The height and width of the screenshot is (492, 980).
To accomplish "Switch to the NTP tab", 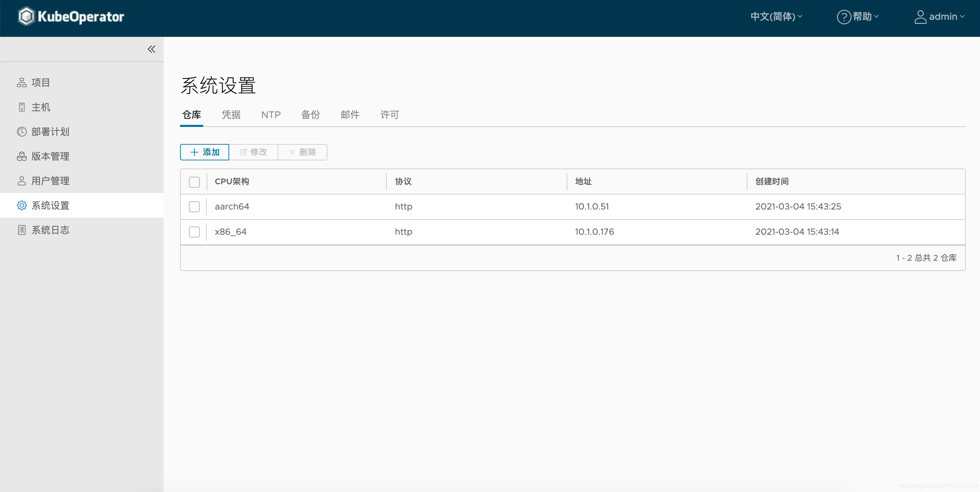I will 271,115.
